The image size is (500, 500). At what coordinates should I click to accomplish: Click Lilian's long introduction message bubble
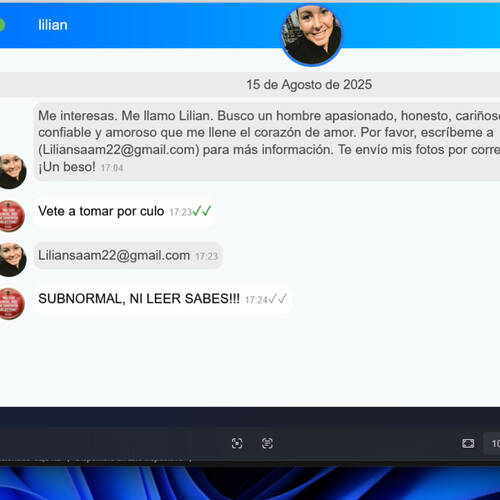point(267,142)
